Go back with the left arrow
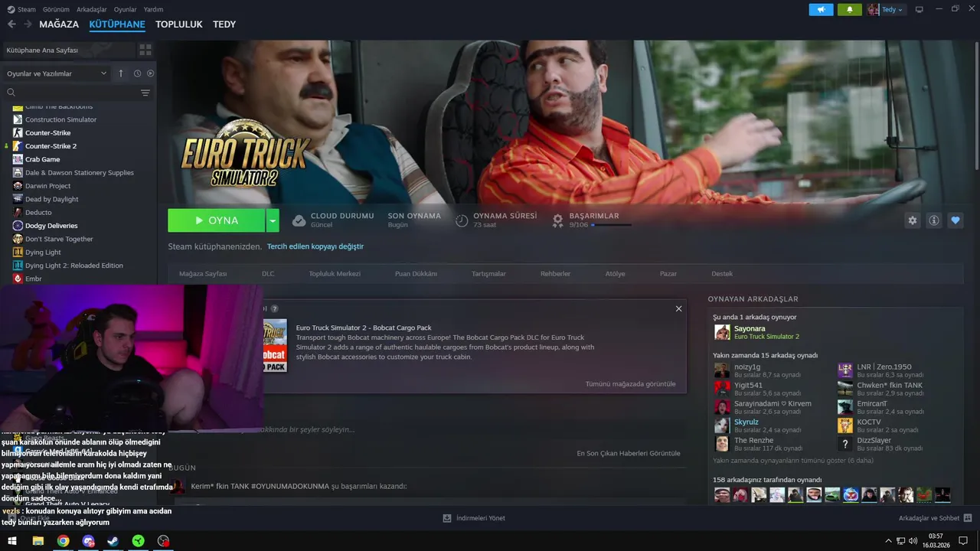This screenshot has width=980, height=551. (x=11, y=24)
